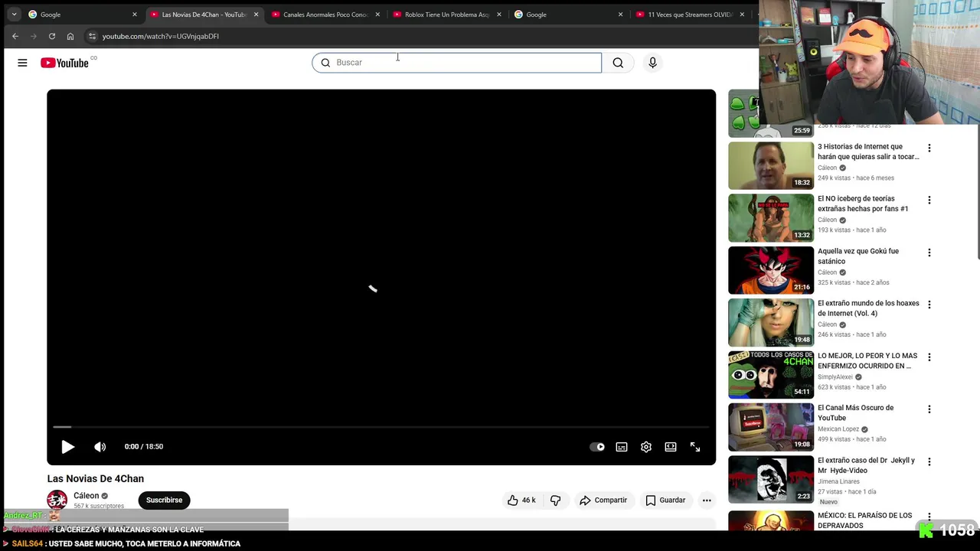Click the youtube.com address bar URL
Viewport: 980px width, 551px height.
[x=161, y=36]
